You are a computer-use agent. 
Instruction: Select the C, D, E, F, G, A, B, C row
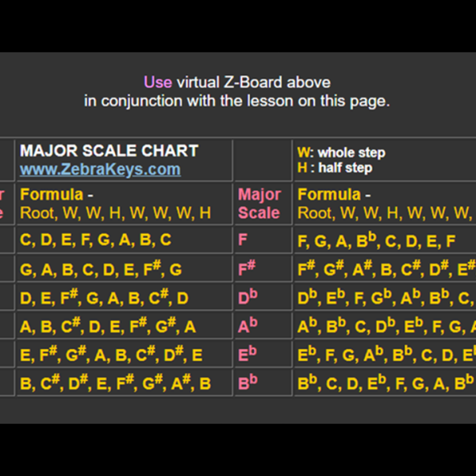click(95, 240)
